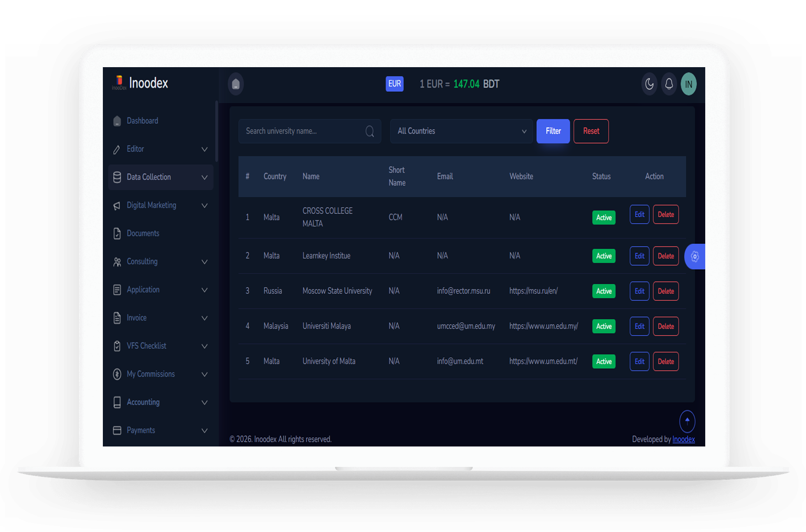Click the info@um.edu.mt email cell
Screen dimensions: 806x532
pyautogui.click(x=460, y=361)
